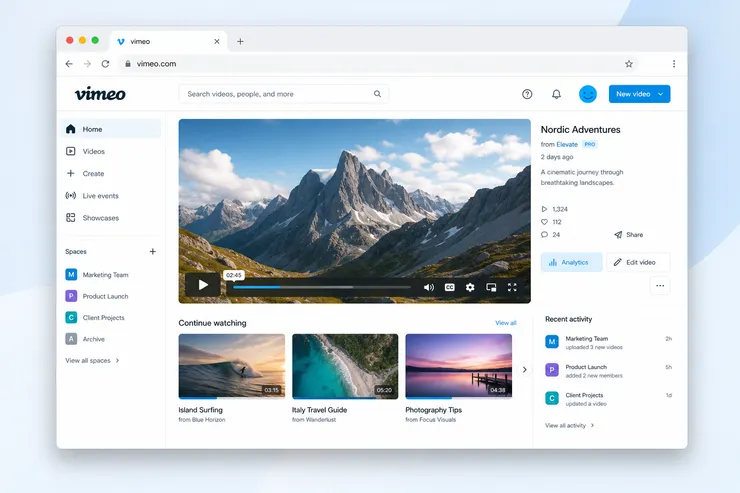Click the likes heart icon
Viewport: 740px width, 493px height.
tap(544, 222)
